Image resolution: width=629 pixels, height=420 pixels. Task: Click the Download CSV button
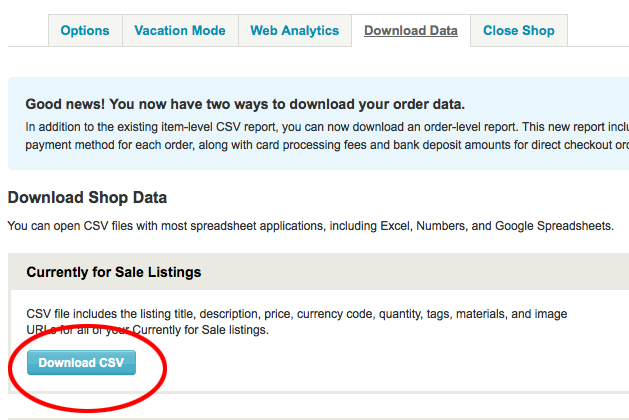coord(81,363)
